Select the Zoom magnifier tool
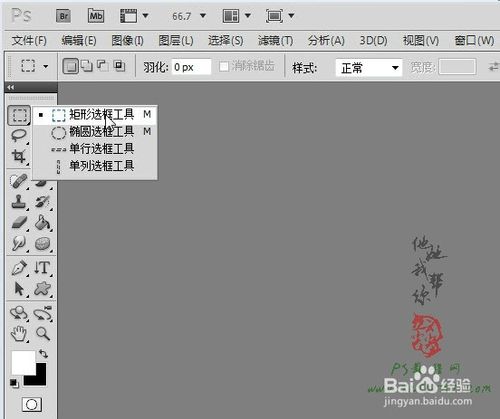Viewport: 500px width, 419px height. click(43, 334)
